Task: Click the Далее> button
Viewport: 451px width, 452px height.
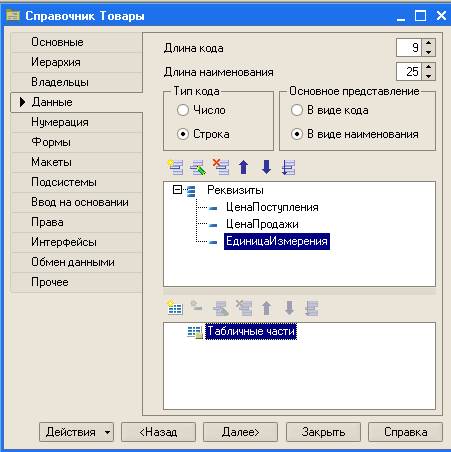Action: tap(240, 432)
